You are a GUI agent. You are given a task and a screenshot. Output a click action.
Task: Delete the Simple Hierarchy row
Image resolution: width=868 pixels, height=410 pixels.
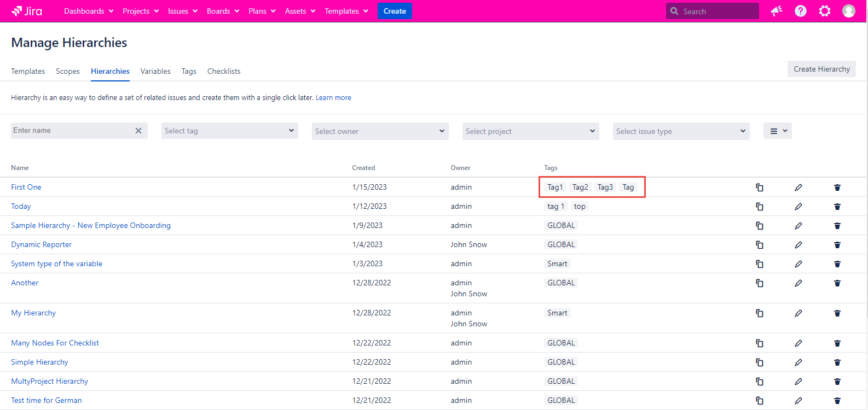point(837,362)
